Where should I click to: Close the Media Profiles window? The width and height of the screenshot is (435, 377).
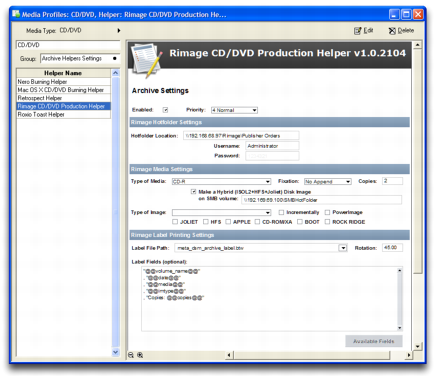(418, 14)
